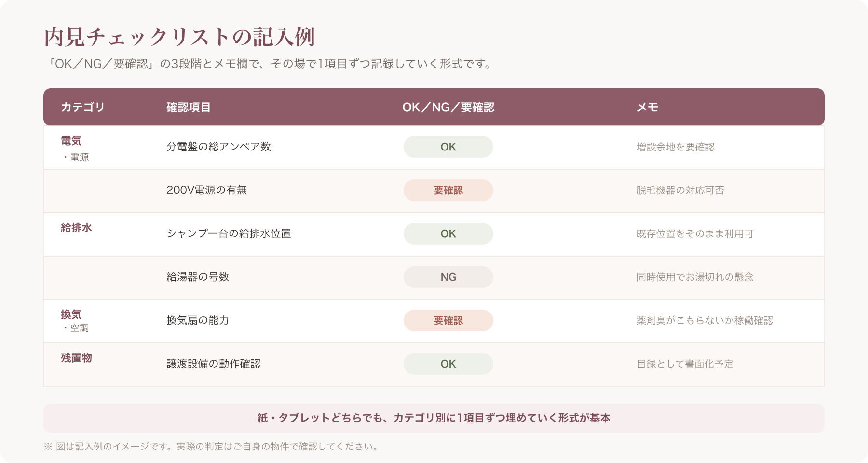Image resolution: width=868 pixels, height=463 pixels.
Task: Click the footnote ※ 図は記入例のイメージです
Action: pyautogui.click(x=211, y=447)
